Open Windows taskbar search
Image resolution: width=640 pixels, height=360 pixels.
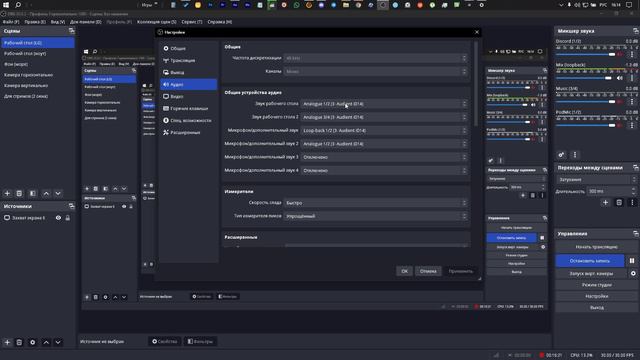[18, 5]
